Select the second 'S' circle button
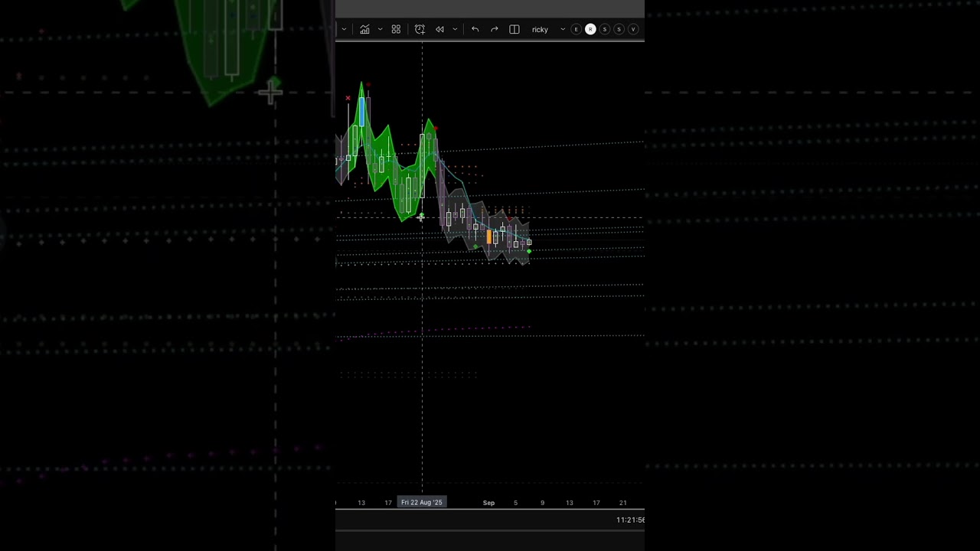980x551 pixels. (619, 29)
